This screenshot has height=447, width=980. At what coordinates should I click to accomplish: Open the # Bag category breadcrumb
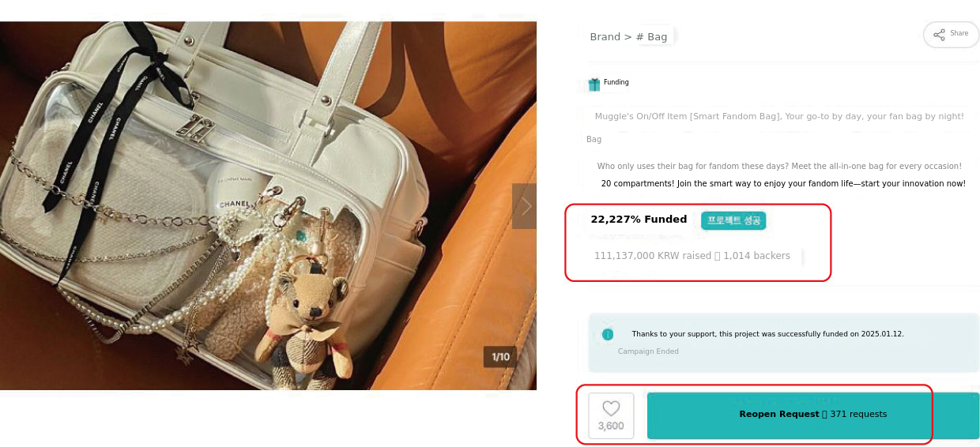coord(652,37)
